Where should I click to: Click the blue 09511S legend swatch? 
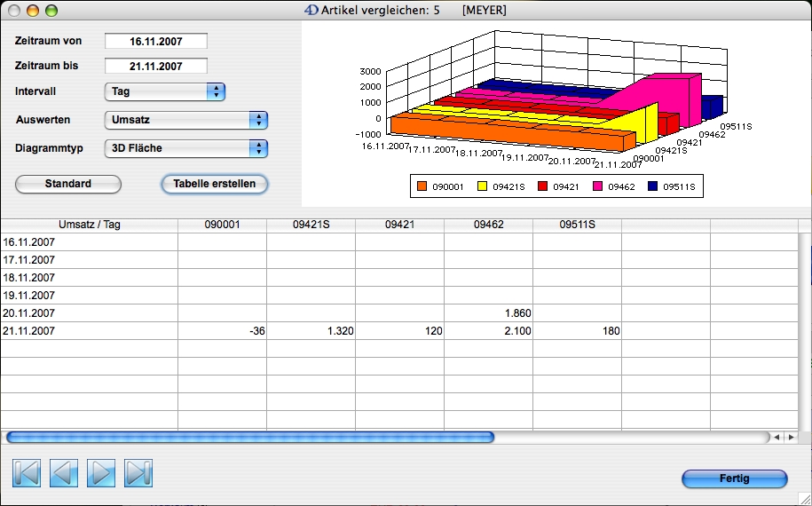coord(651,186)
